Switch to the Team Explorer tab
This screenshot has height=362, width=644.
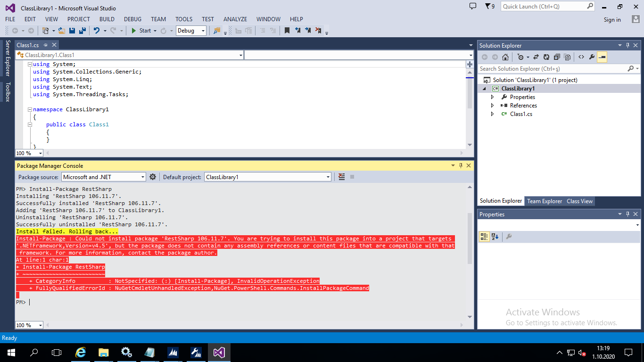(x=545, y=201)
